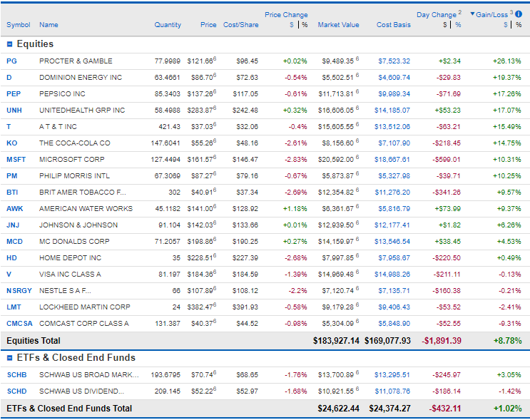View Philip Morris cost basis $5,327.98
This screenshot has width=530, height=420.
coord(394,175)
